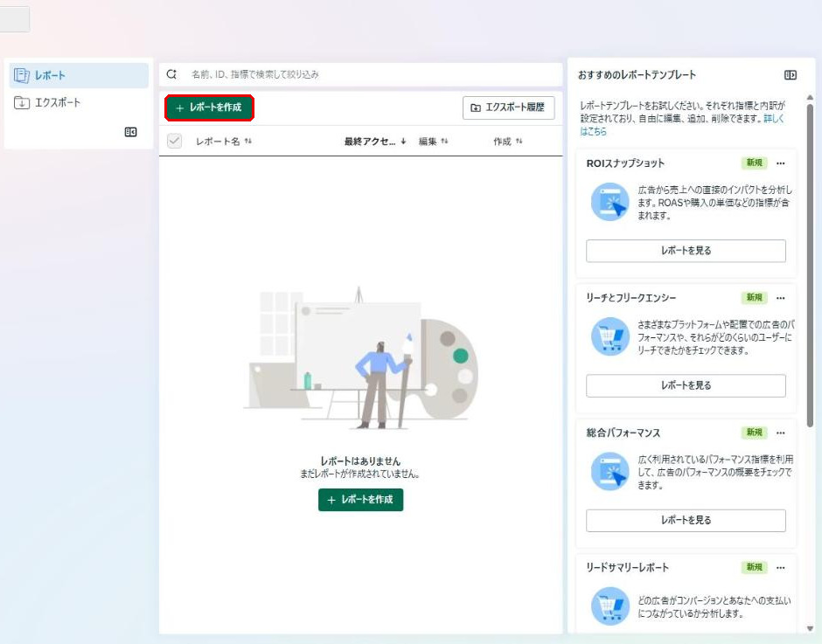
Task: Open more options for ROIスナップショット
Action: (781, 163)
